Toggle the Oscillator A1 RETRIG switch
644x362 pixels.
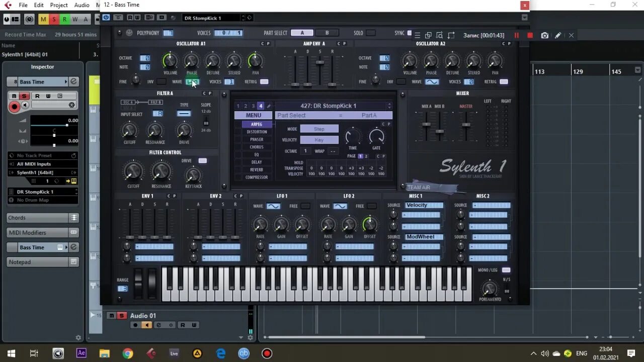pyautogui.click(x=264, y=81)
